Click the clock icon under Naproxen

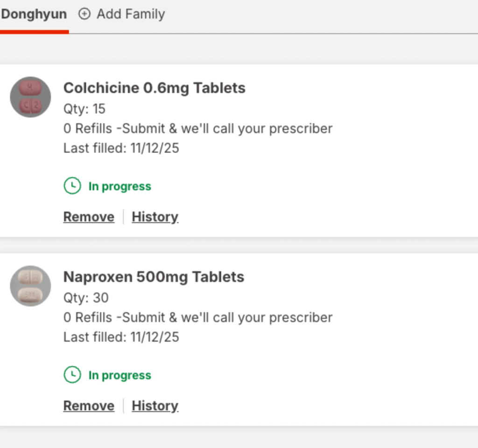72,375
